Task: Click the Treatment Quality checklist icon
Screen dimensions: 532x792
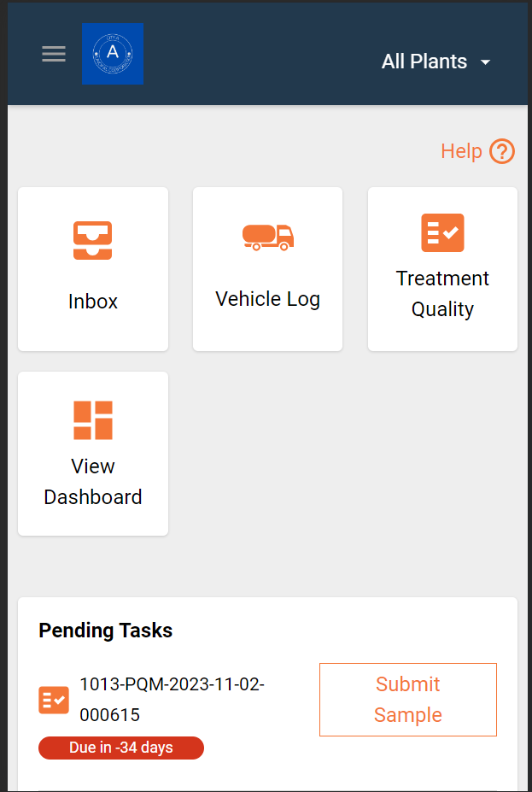Action: coord(442,232)
